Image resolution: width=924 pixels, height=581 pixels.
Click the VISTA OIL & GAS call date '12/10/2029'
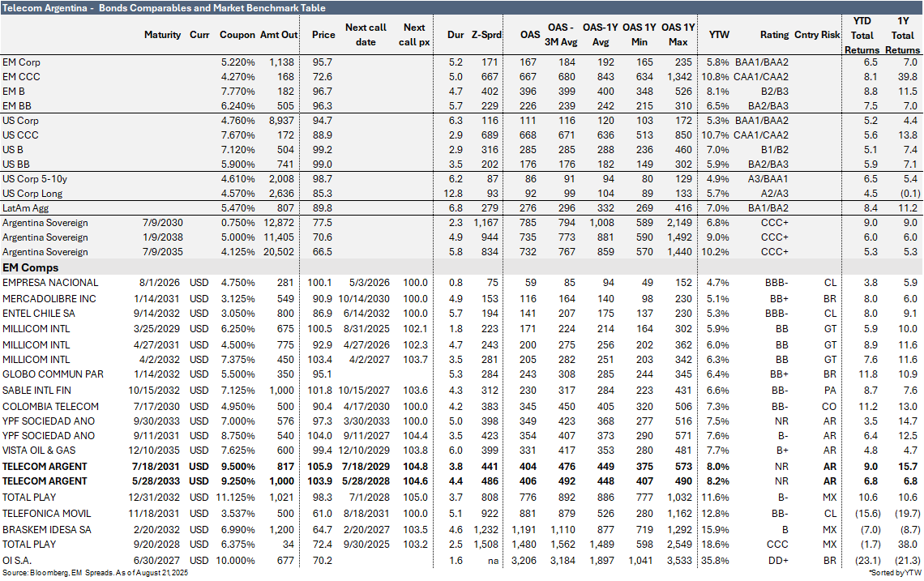364,451
